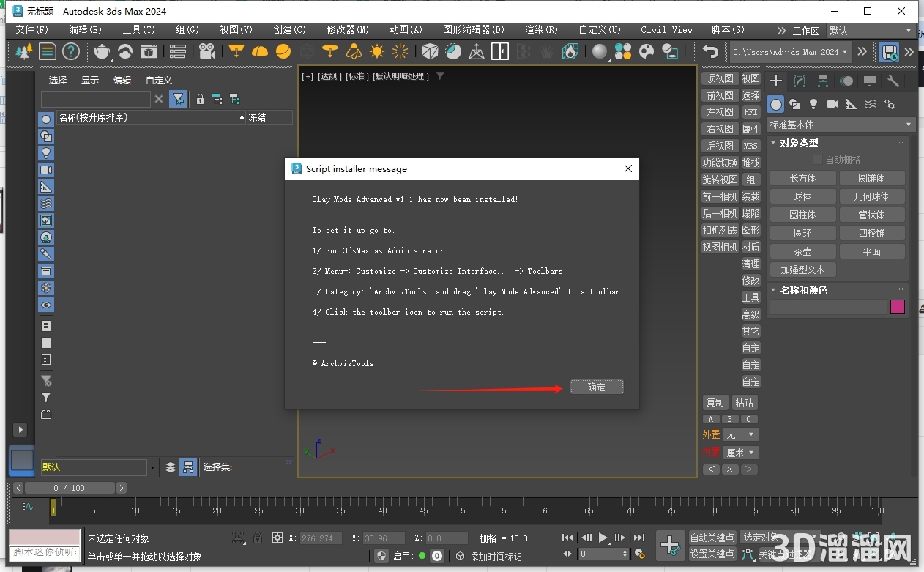Click the object name input field
The width and height of the screenshot is (924, 572).
click(827, 307)
